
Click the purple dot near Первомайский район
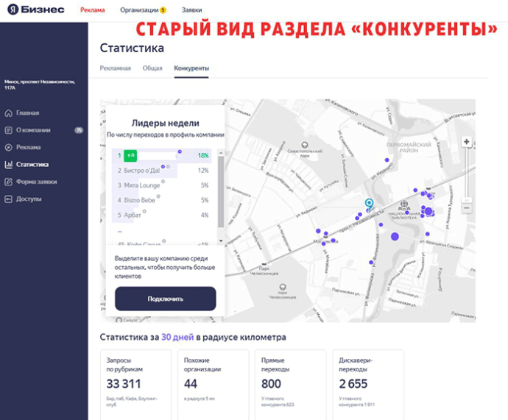pyautogui.click(x=387, y=160)
